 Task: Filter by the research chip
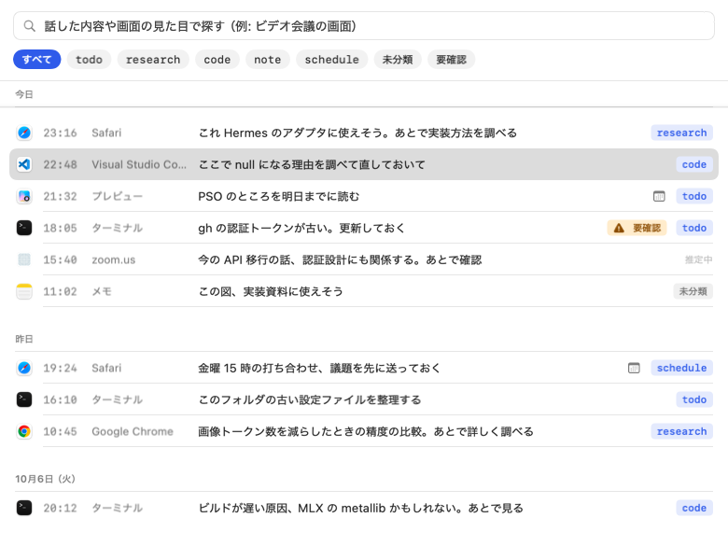153,60
